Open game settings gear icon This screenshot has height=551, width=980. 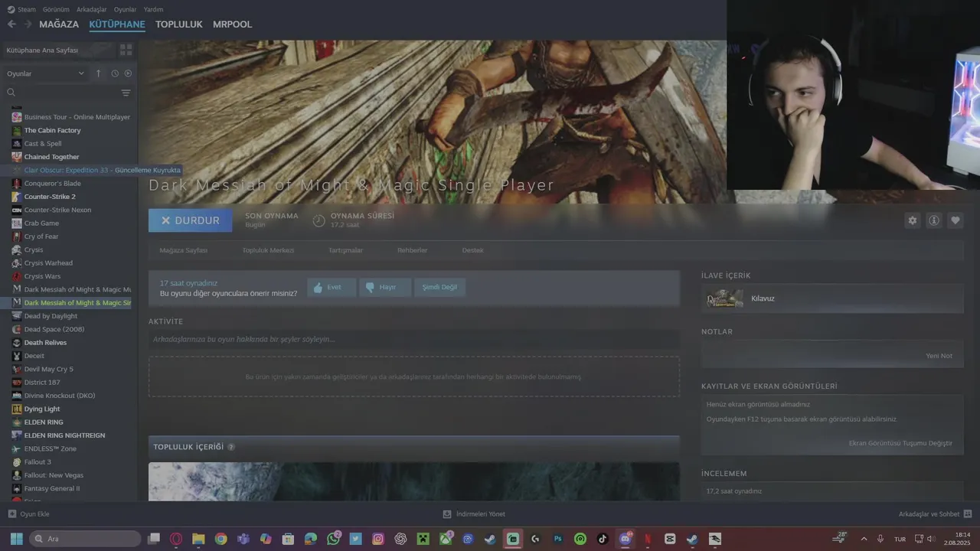(912, 220)
